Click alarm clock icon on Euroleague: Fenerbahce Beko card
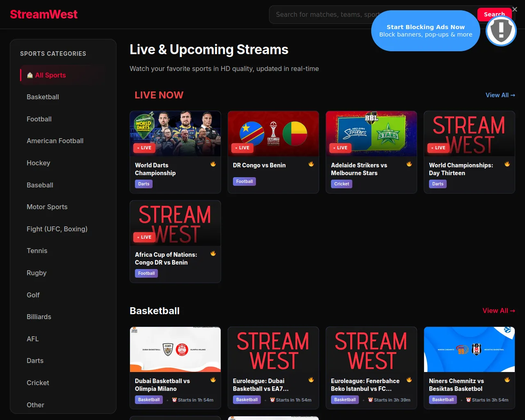 [370, 400]
